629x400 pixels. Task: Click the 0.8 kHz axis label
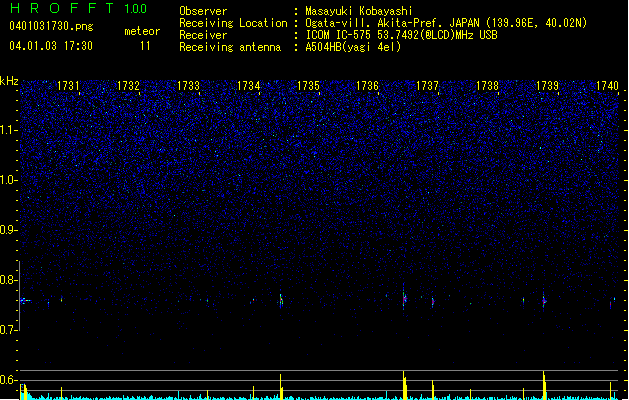(8, 280)
